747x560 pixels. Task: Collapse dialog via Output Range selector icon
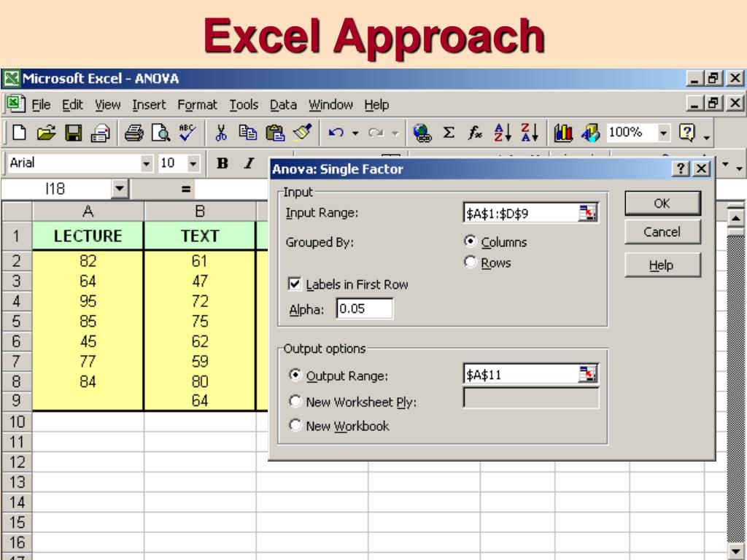pos(587,374)
